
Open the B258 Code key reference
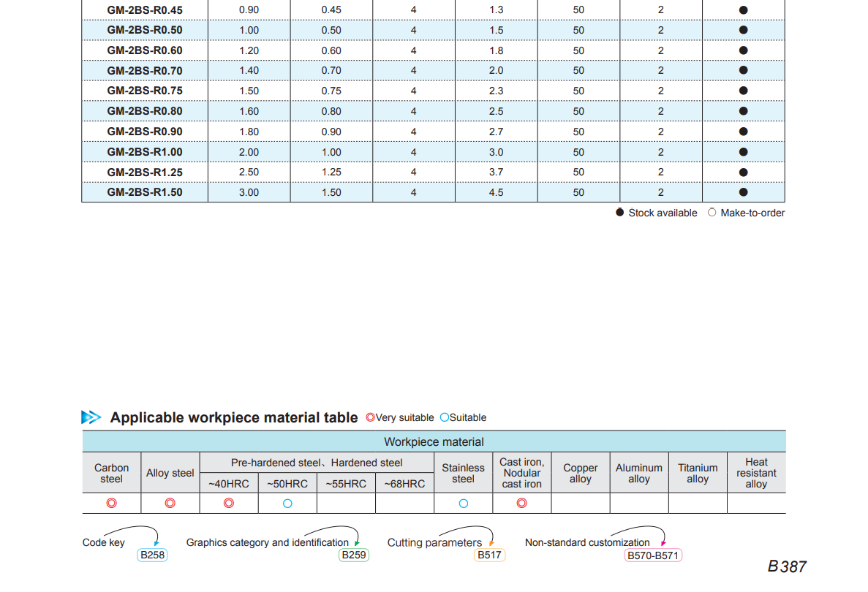pyautogui.click(x=153, y=555)
